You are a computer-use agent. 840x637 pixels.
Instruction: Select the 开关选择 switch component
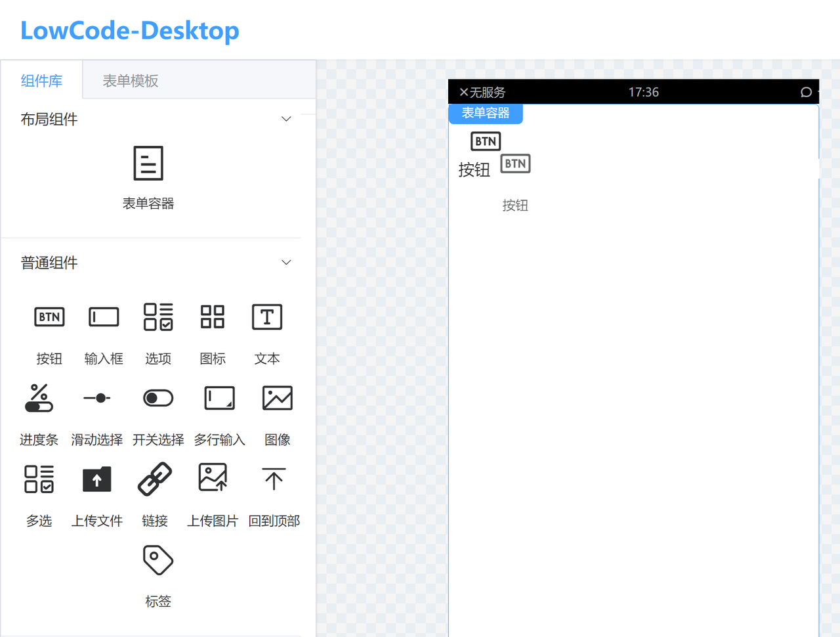157,414
